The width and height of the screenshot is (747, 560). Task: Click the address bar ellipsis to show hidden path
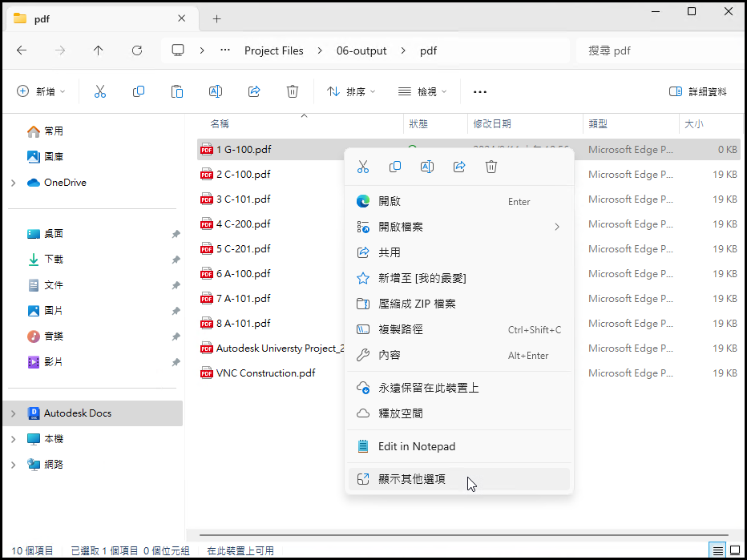pos(225,50)
